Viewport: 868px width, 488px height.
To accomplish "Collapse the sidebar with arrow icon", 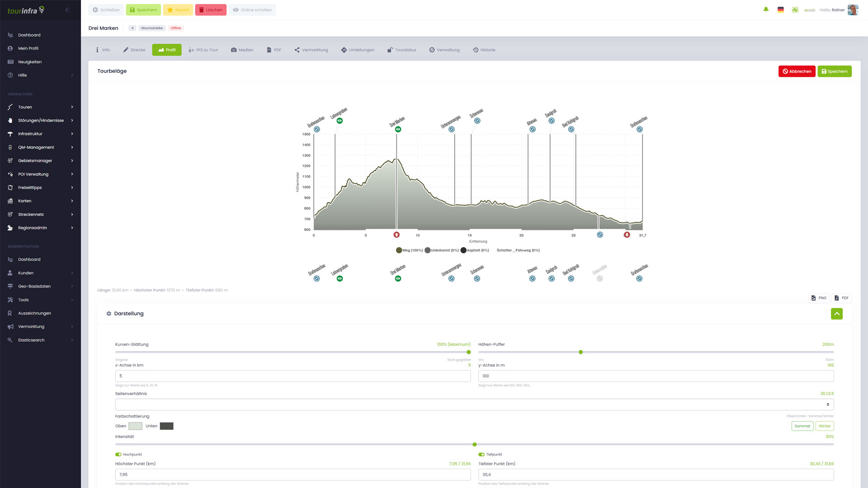I will click(67, 9).
